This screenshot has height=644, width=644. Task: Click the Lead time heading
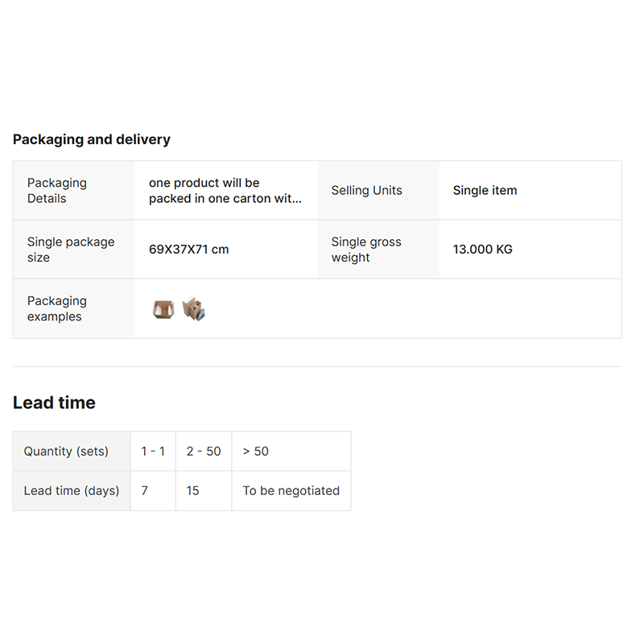54,402
